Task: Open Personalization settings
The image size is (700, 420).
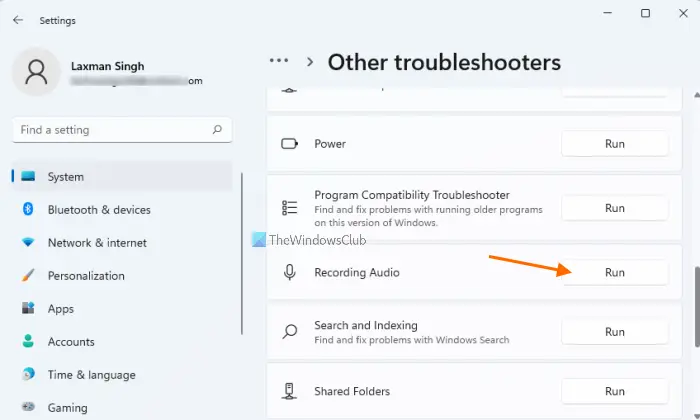Action: 122,276
